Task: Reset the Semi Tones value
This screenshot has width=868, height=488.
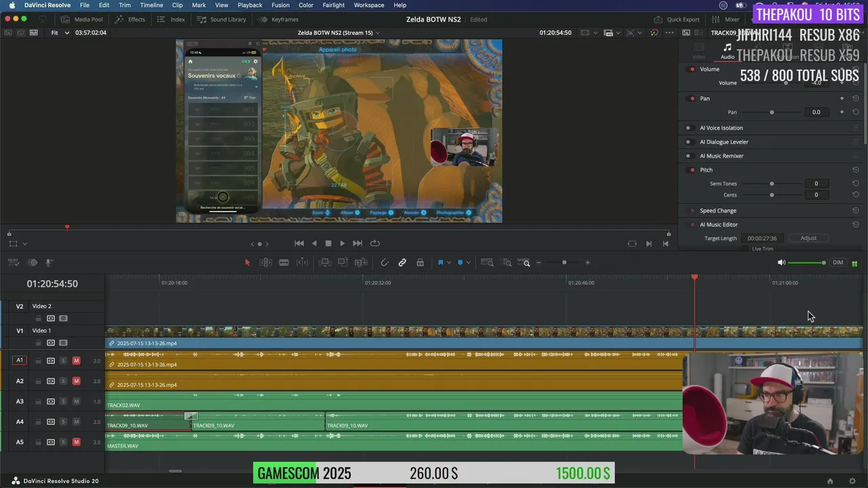Action: tap(856, 184)
